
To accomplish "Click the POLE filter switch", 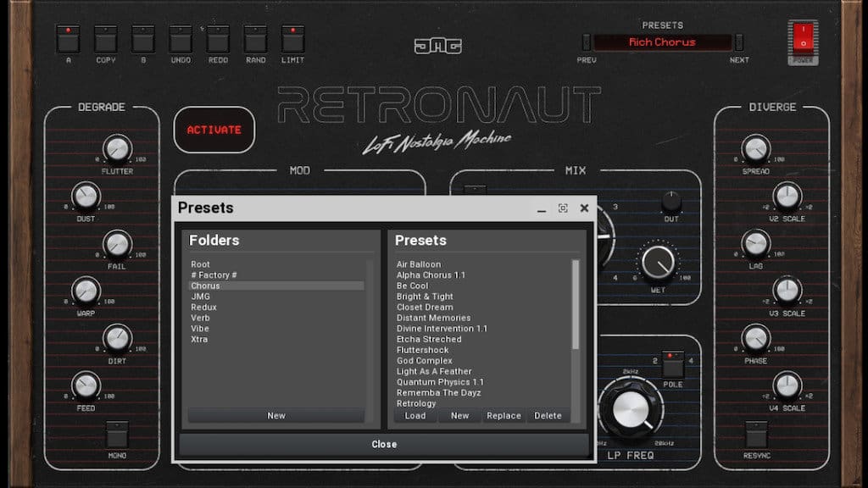I will (673, 363).
